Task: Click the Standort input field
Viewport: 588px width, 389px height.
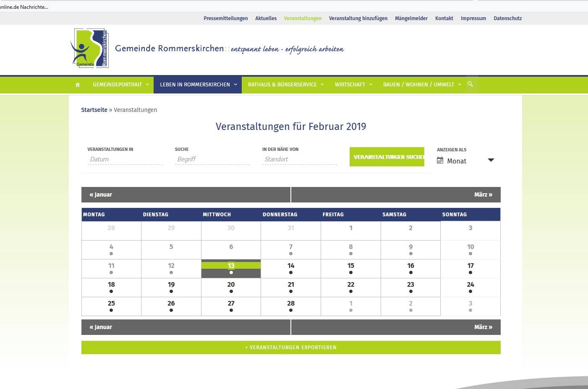Action: pos(300,159)
